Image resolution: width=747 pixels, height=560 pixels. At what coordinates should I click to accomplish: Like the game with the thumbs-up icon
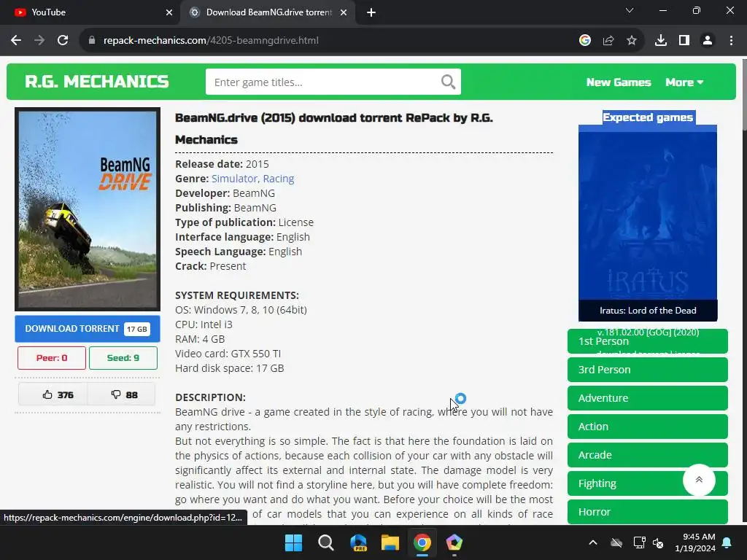pos(47,394)
